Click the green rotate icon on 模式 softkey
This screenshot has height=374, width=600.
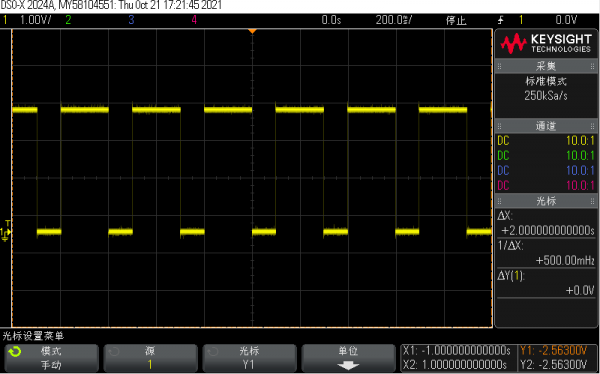(15, 351)
